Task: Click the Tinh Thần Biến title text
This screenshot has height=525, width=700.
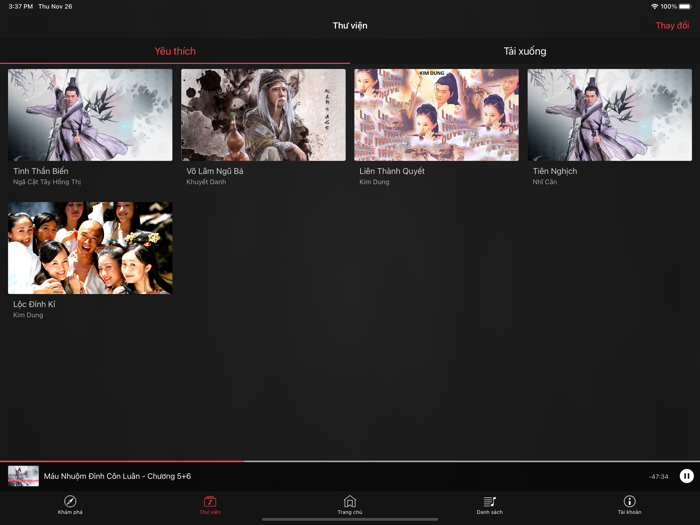Action: [x=41, y=171]
